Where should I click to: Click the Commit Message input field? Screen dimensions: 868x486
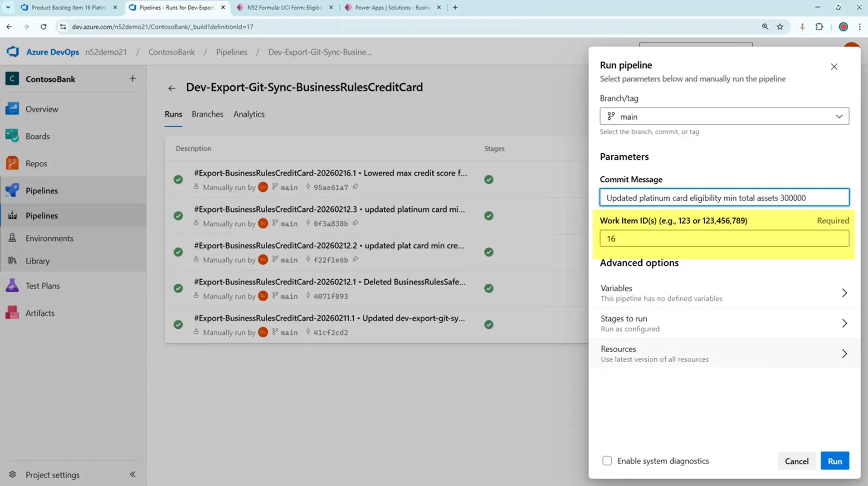[x=724, y=198]
